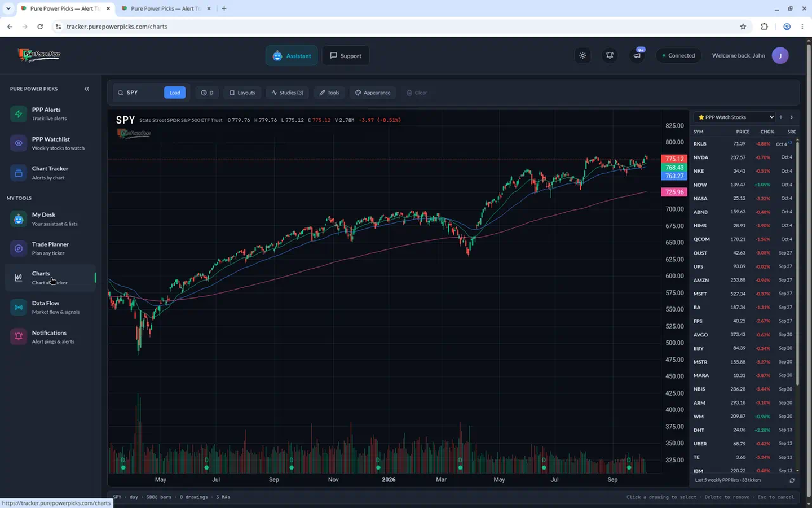Viewport: 812px width, 508px height.
Task: Open alert bell icon in header
Action: (610, 55)
